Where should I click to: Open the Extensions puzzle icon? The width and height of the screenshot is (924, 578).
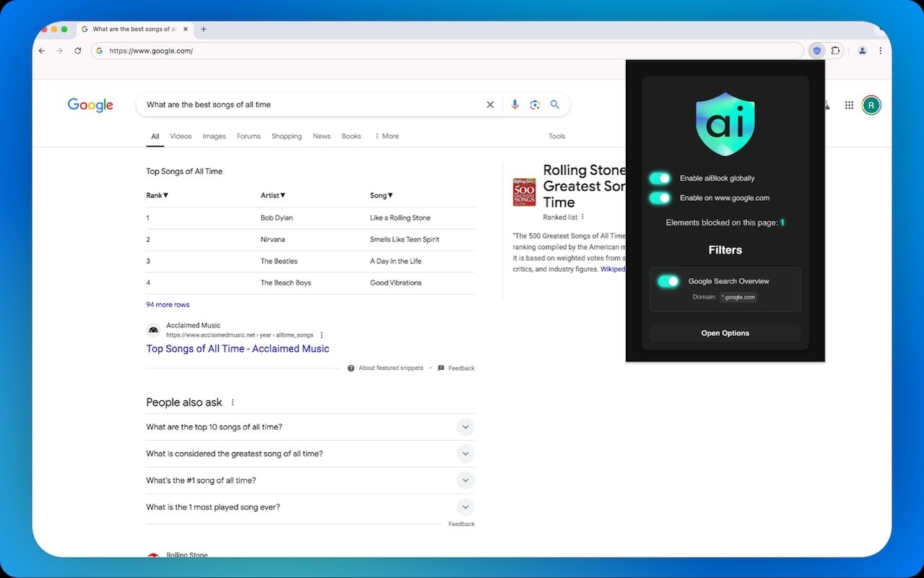coord(835,51)
